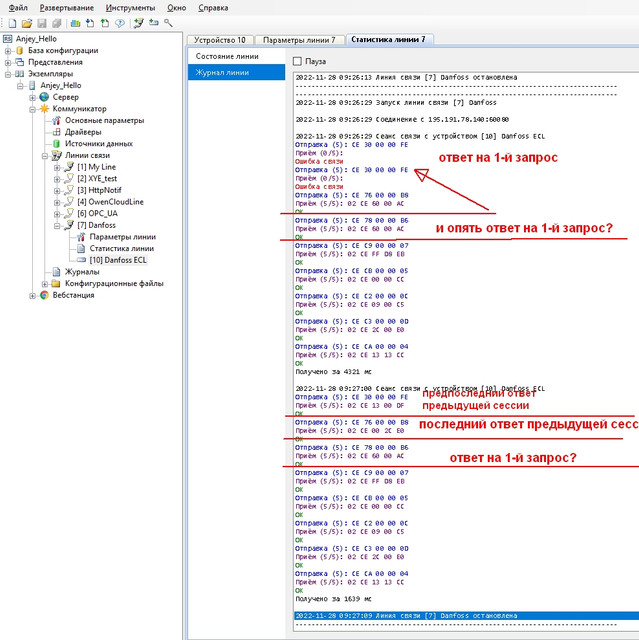Open the Справка menu
This screenshot has width=639, height=640.
point(213,8)
